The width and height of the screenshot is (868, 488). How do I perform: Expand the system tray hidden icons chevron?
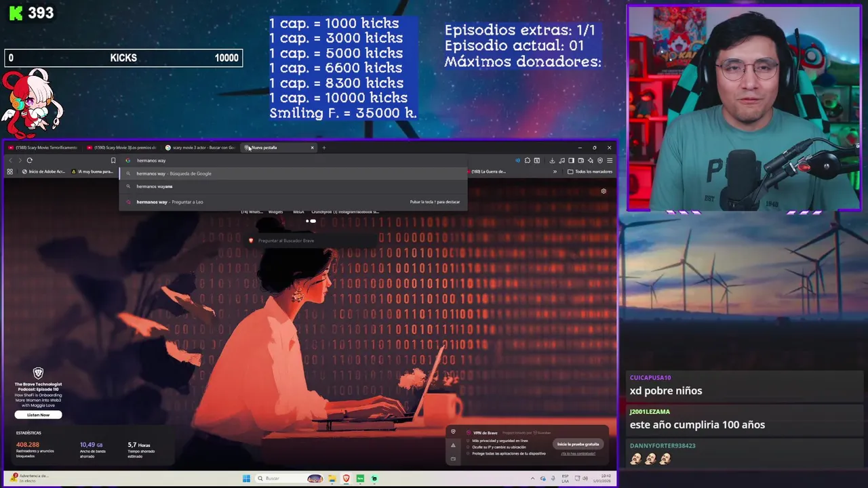[532, 479]
